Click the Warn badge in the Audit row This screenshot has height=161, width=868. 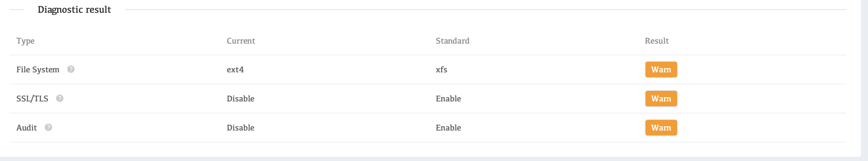661,128
